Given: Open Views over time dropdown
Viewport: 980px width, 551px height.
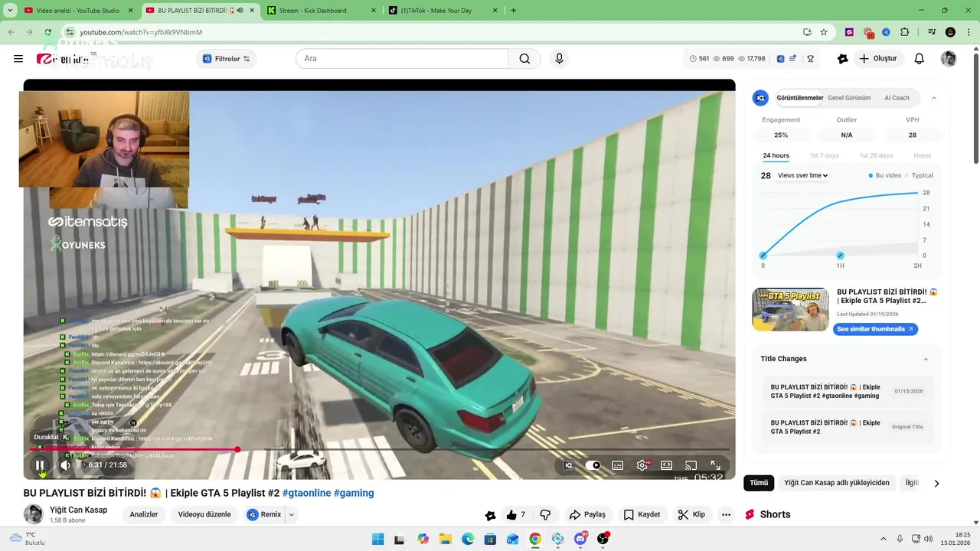Looking at the screenshot, I should pos(802,175).
